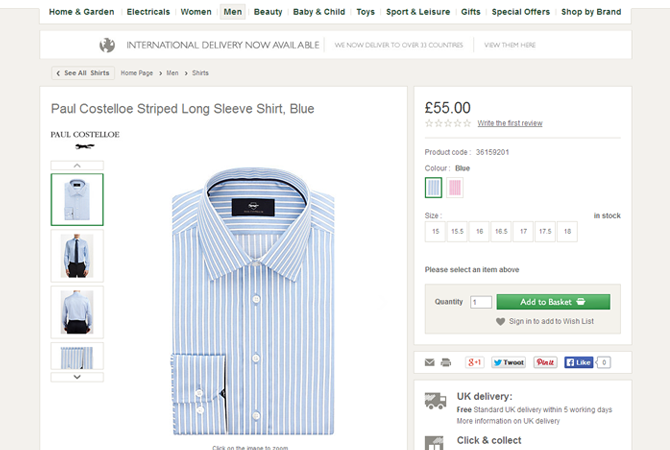Select the pink colour swatch
Image resolution: width=670 pixels, height=450 pixels.
455,187
